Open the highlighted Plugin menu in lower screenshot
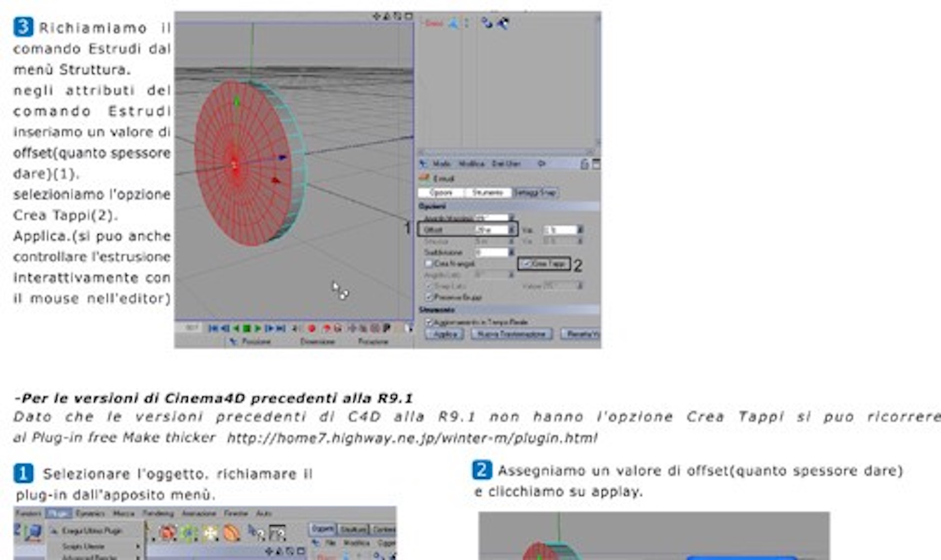Viewport: 941px width, 560px height. tap(58, 513)
